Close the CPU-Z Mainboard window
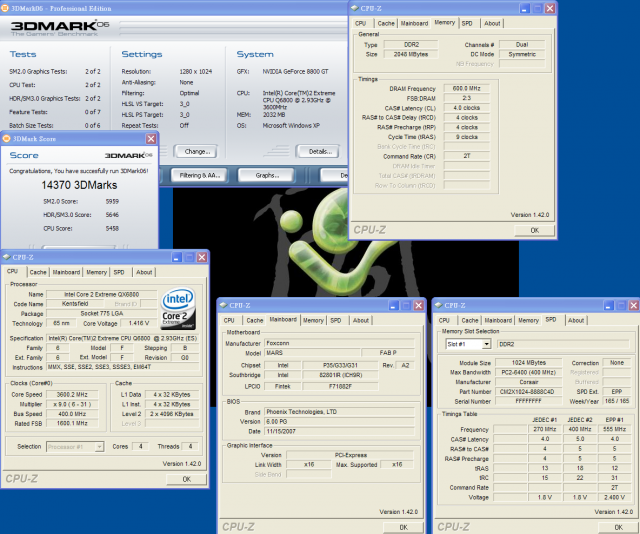 click(419, 305)
